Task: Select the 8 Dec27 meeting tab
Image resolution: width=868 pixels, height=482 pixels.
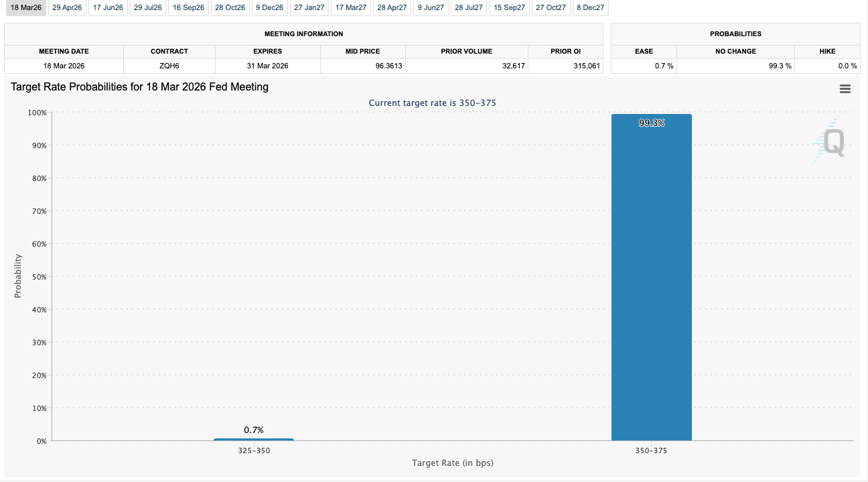Action: (x=590, y=7)
